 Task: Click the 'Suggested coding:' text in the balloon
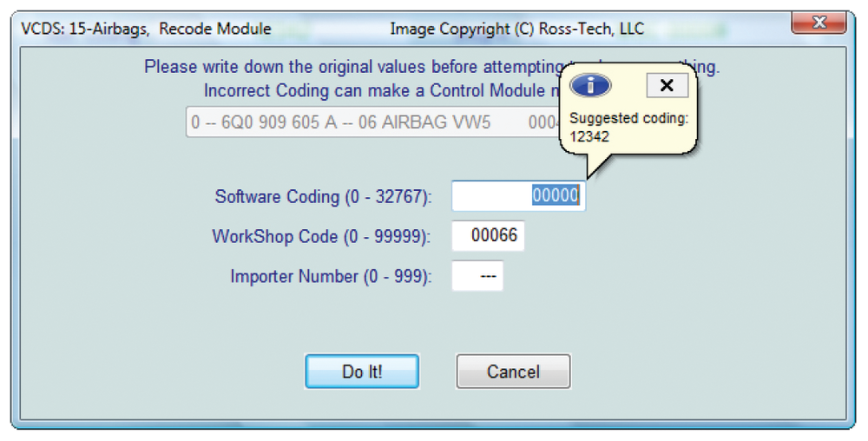tap(628, 118)
